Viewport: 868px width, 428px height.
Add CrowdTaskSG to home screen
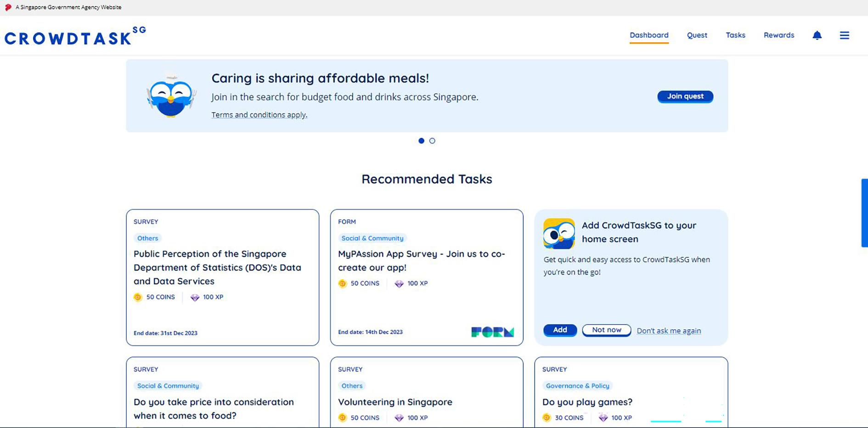click(560, 330)
